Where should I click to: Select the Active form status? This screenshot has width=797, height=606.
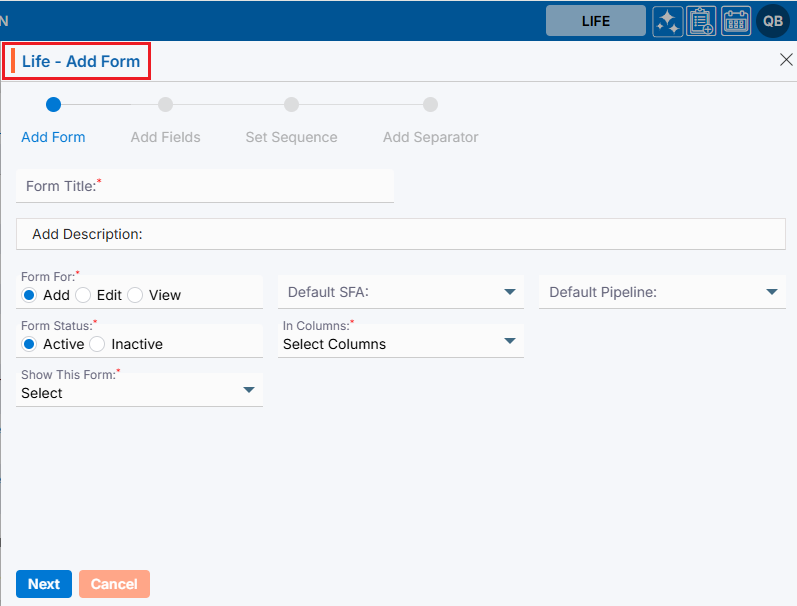click(x=29, y=344)
